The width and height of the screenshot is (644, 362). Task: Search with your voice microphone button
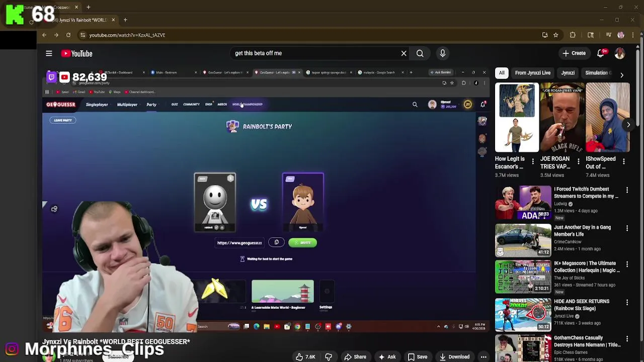[x=443, y=53]
